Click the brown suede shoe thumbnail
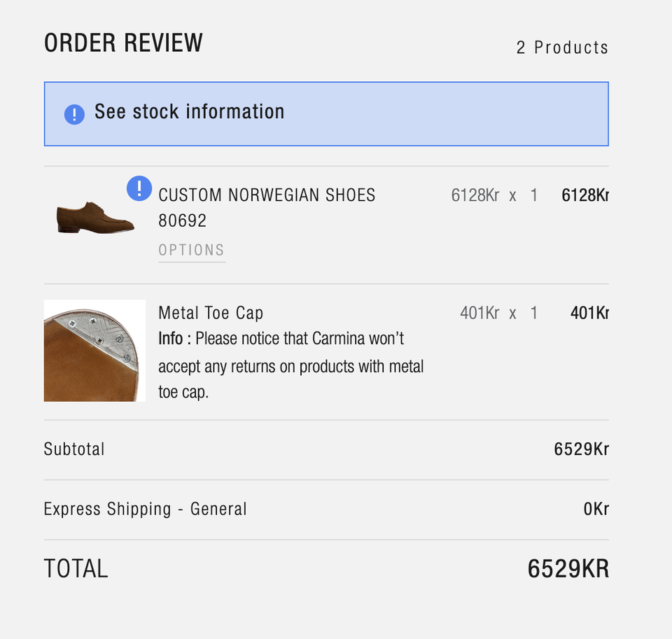Screen dimensions: 672x639 point(95,217)
